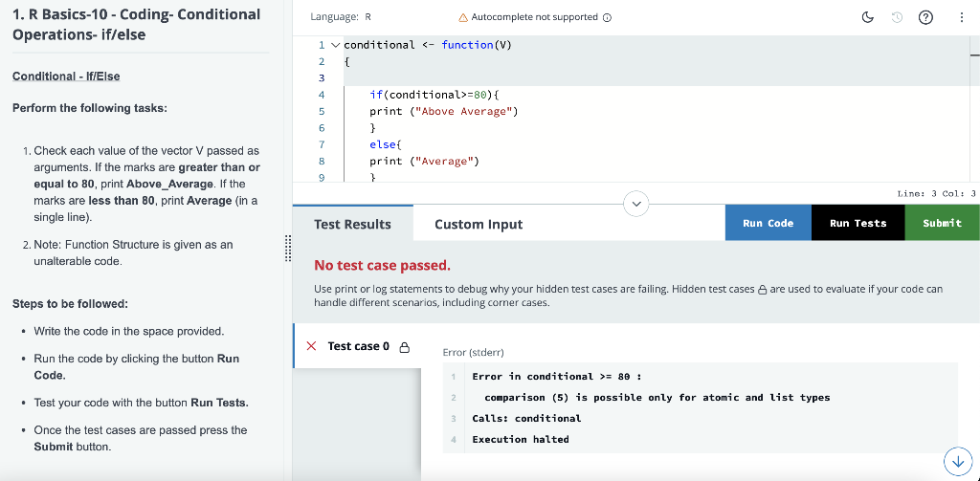980x481 pixels.
Task: Click the red X fail icon for Test case 0
Action: click(x=312, y=346)
